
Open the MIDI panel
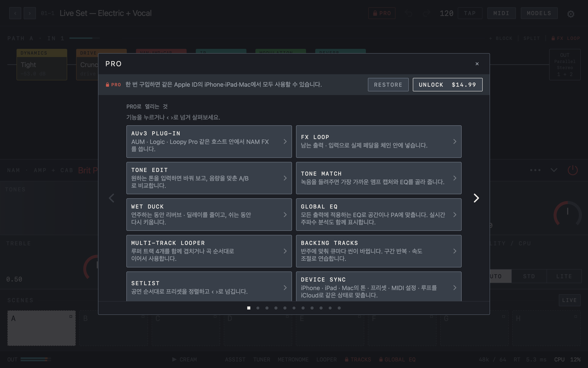pyautogui.click(x=501, y=13)
